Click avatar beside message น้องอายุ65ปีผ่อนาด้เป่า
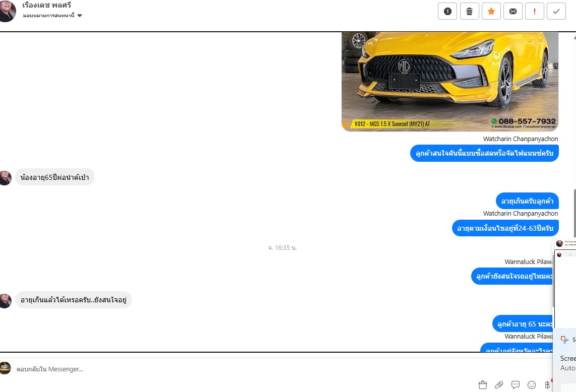This screenshot has width=576, height=392. (6, 178)
